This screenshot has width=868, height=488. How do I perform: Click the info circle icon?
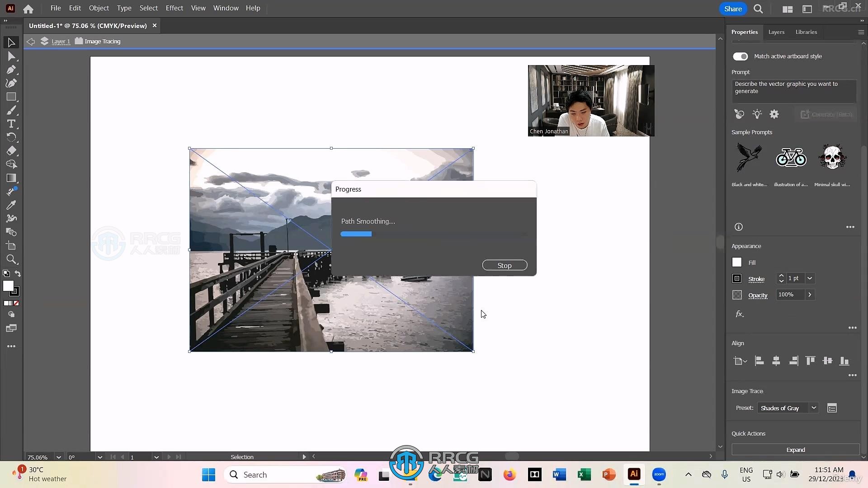coord(739,227)
